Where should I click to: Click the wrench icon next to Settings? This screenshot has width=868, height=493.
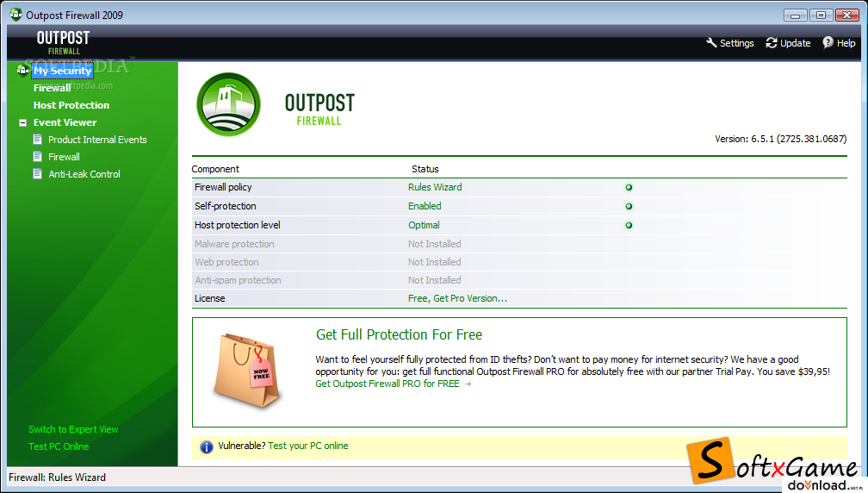[x=711, y=42]
